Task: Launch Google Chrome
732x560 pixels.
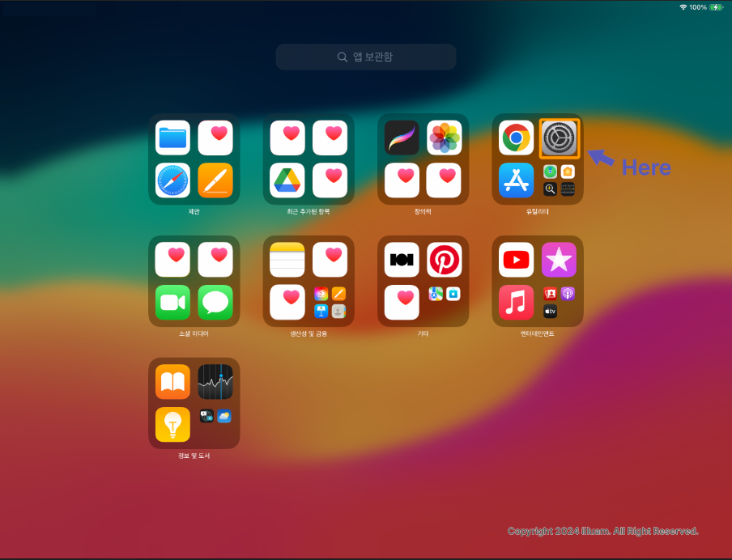Action: pos(517,138)
